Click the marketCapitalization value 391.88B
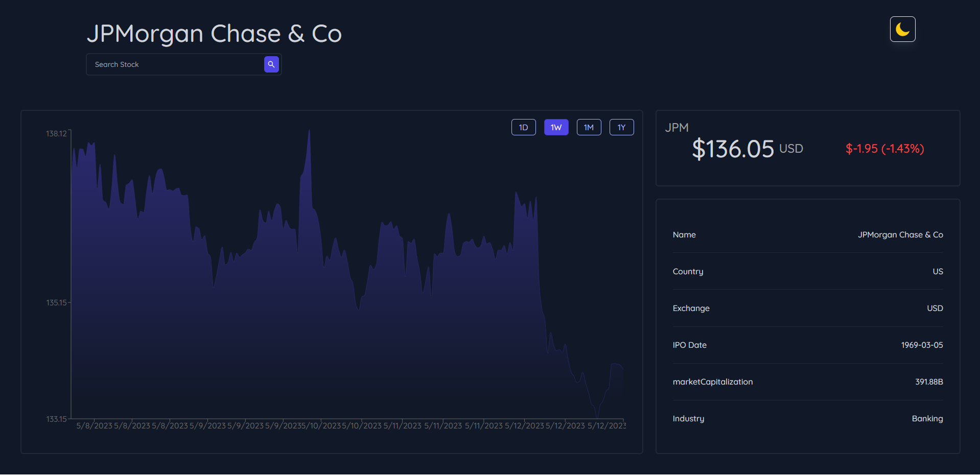This screenshot has width=980, height=476. click(928, 382)
